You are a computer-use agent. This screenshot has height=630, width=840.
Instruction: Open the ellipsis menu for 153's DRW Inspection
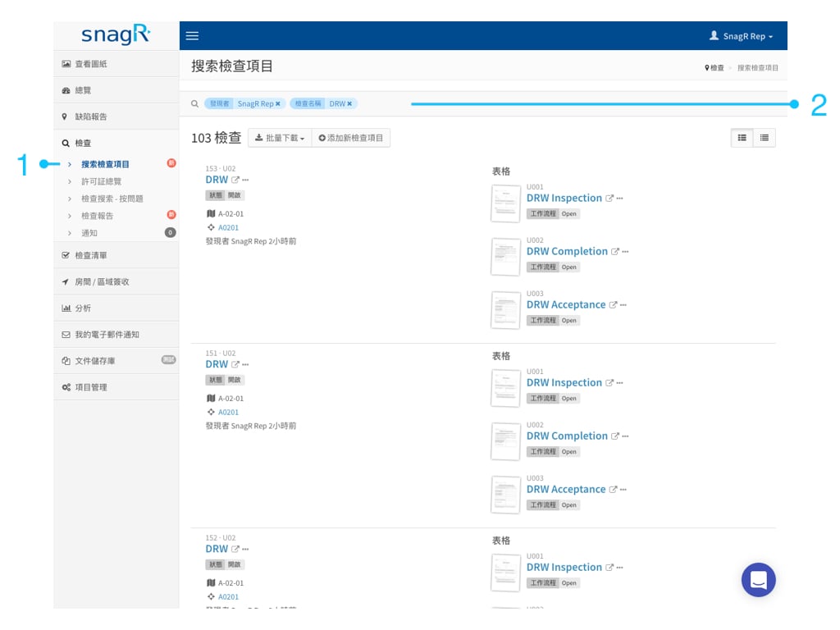(620, 199)
